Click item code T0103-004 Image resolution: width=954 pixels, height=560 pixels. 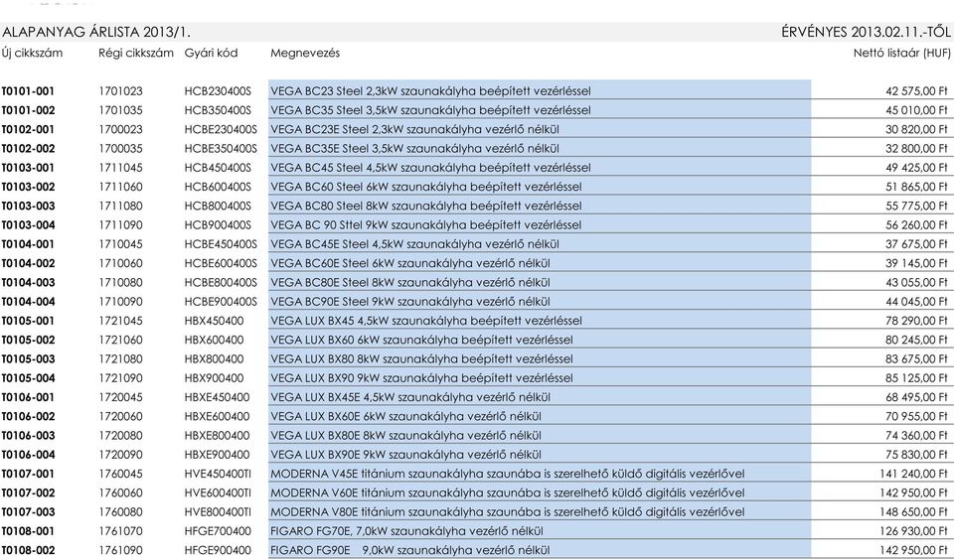pos(28,225)
